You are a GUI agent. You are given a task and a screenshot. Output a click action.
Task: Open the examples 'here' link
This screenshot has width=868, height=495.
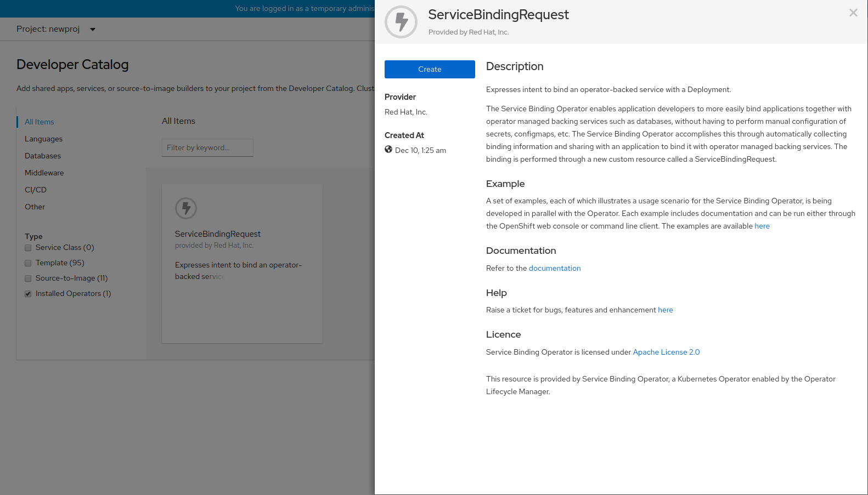pos(762,226)
